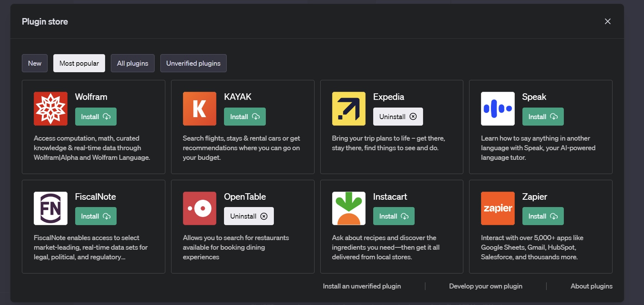The image size is (644, 305).
Task: Click the Instacart carrot logo
Action: 349,208
